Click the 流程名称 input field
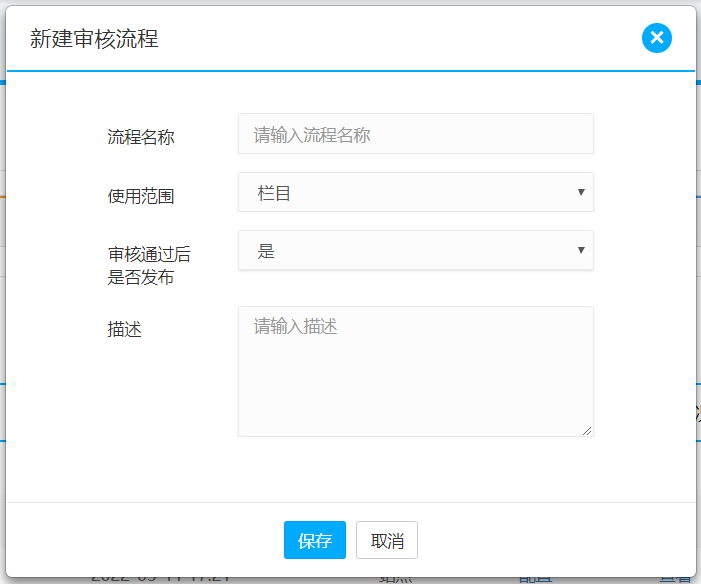 coord(415,134)
